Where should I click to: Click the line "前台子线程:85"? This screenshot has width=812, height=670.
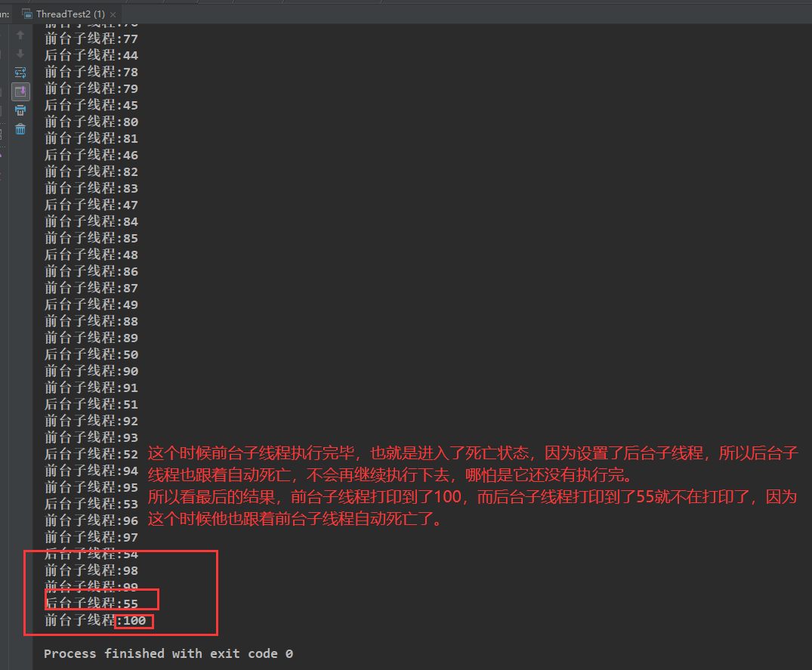click(91, 238)
